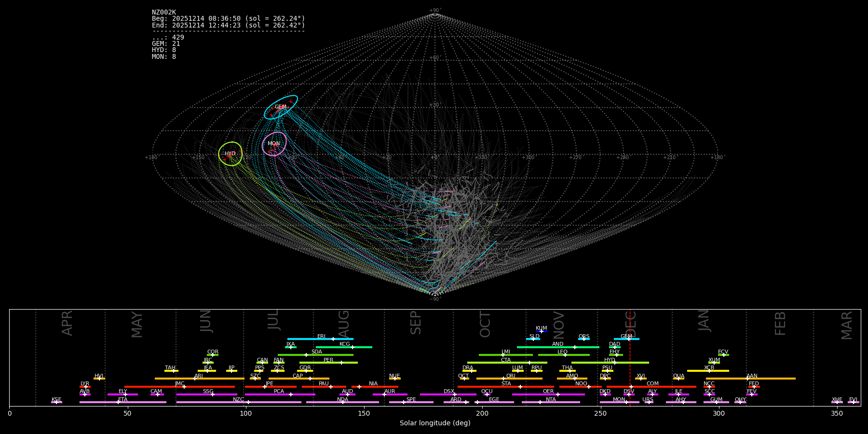The height and width of the screenshot is (434, 868).
Task: Click the NDA shower label in timeline
Action: 343,400
